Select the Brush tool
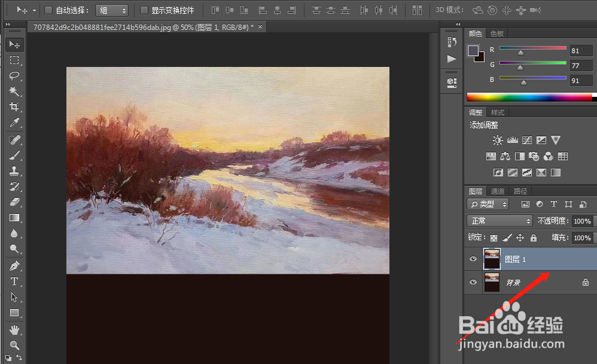The height and width of the screenshot is (364, 597). tap(14, 155)
